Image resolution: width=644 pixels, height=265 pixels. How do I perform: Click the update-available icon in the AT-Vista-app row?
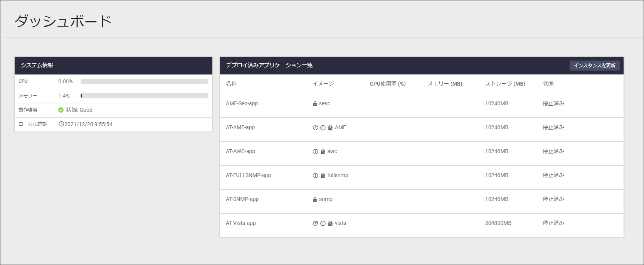(x=315, y=223)
